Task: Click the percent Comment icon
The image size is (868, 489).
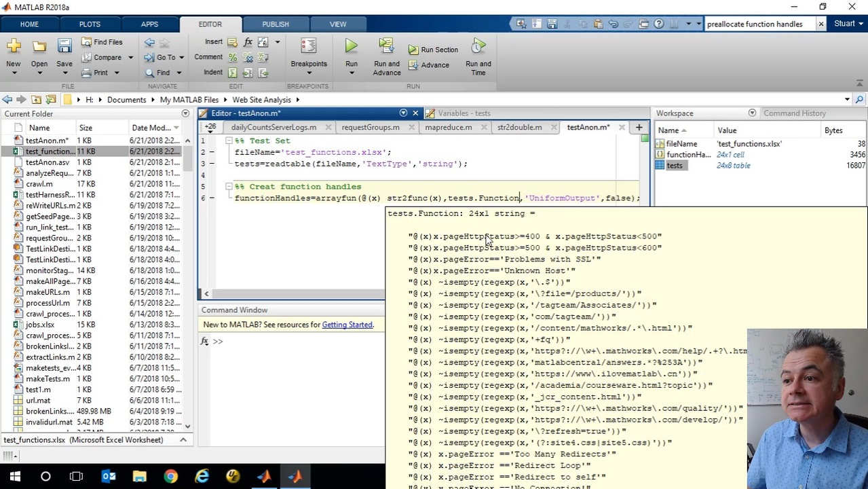Action: pos(233,58)
